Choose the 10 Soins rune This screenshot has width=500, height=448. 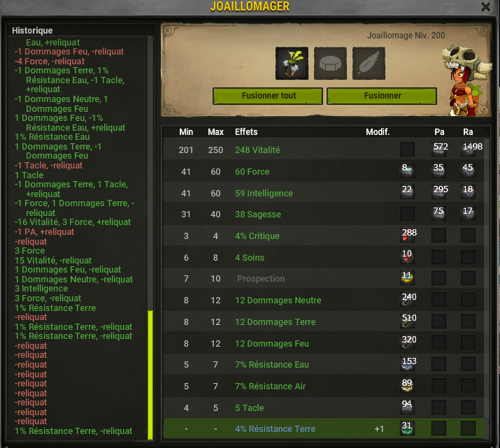407,256
